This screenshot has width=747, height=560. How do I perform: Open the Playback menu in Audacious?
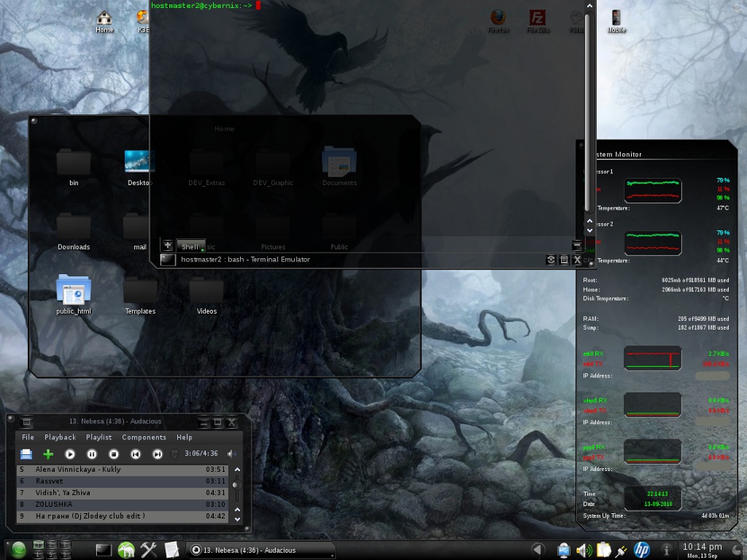[x=60, y=437]
